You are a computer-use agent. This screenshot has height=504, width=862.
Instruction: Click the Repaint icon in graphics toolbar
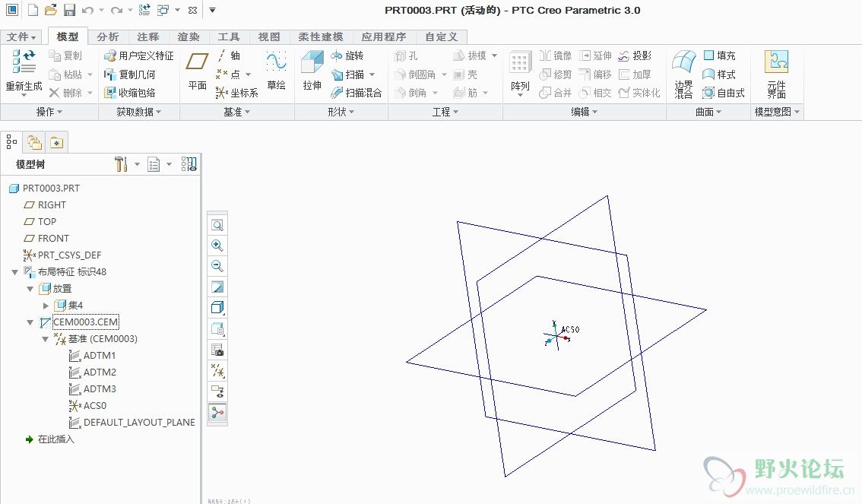pyautogui.click(x=217, y=287)
